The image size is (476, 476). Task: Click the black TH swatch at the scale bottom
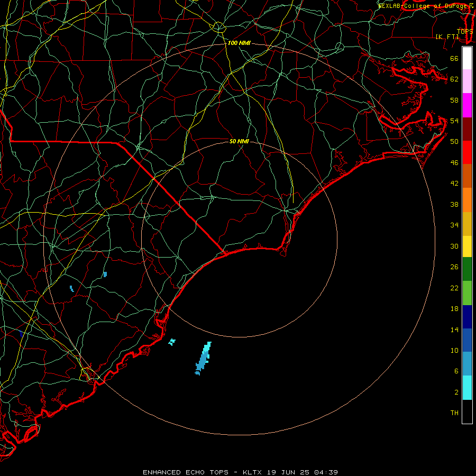point(467,411)
